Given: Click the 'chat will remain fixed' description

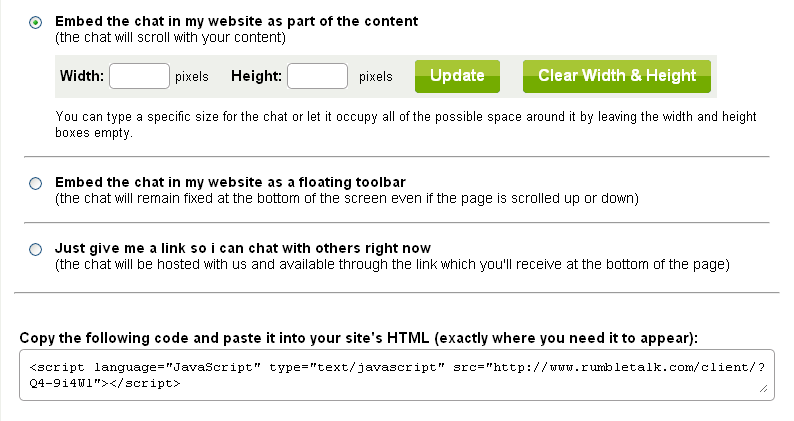Looking at the screenshot, I should [x=347, y=198].
